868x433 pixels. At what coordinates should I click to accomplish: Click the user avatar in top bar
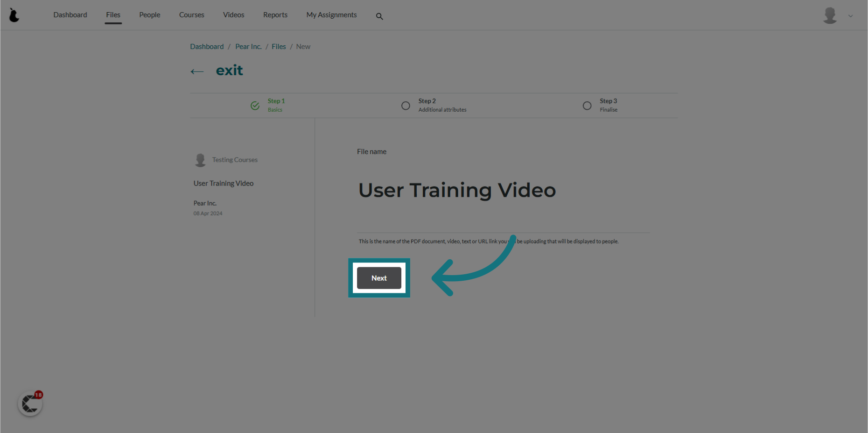(x=830, y=15)
